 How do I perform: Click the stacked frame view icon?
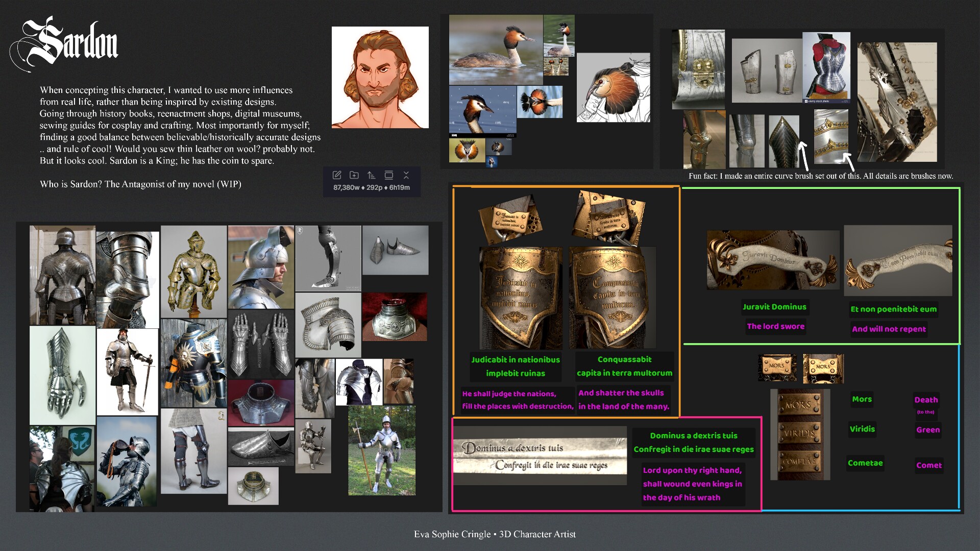click(388, 175)
